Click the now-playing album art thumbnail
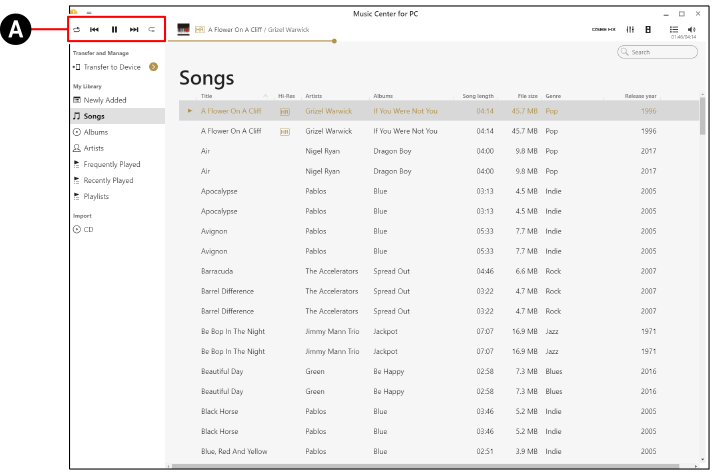Screen dimensions: 715x475 click(x=184, y=30)
